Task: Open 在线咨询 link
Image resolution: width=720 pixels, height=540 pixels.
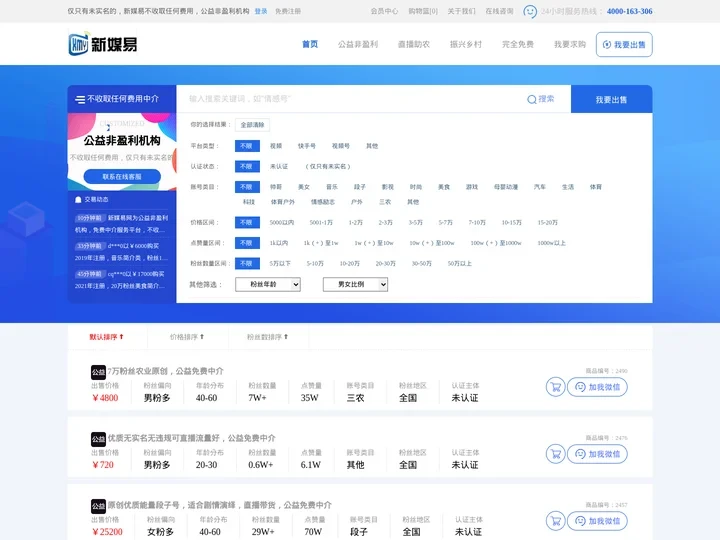Action: coord(500,11)
